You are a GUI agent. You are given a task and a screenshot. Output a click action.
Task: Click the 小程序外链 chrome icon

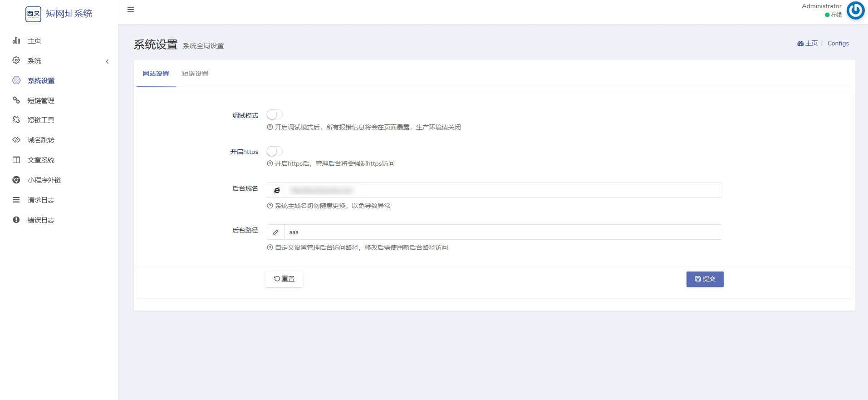tap(16, 180)
